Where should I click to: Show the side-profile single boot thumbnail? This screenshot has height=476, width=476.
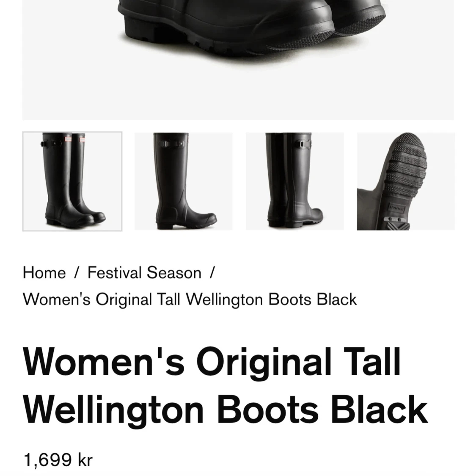click(184, 181)
